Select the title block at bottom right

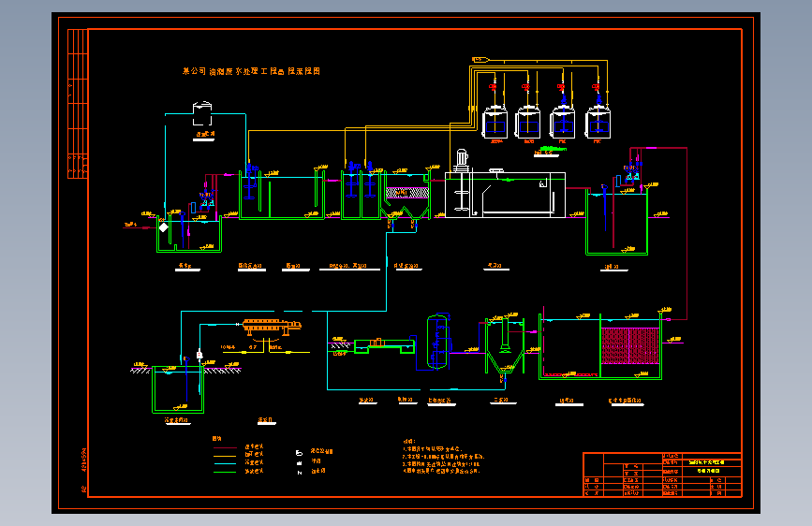coord(662,475)
